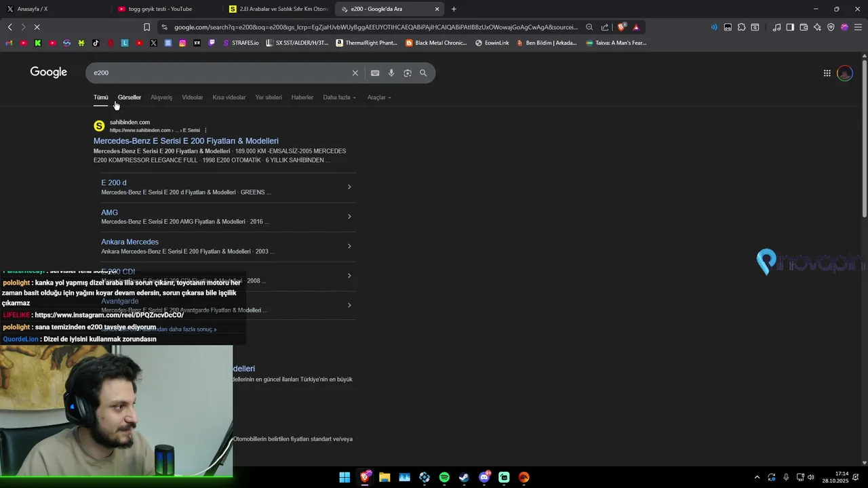Screen dimensions: 868x488
Task: Show hidden system tray icons
Action: [x=757, y=477]
